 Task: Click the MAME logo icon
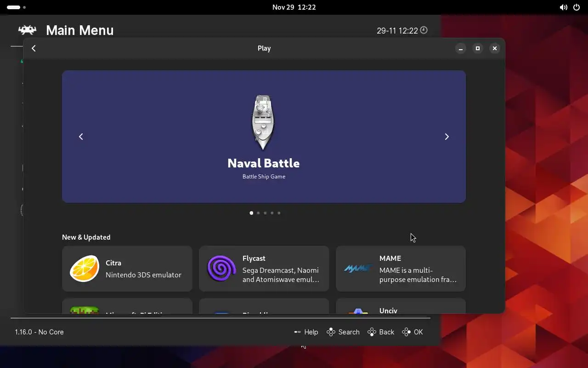pyautogui.click(x=358, y=269)
